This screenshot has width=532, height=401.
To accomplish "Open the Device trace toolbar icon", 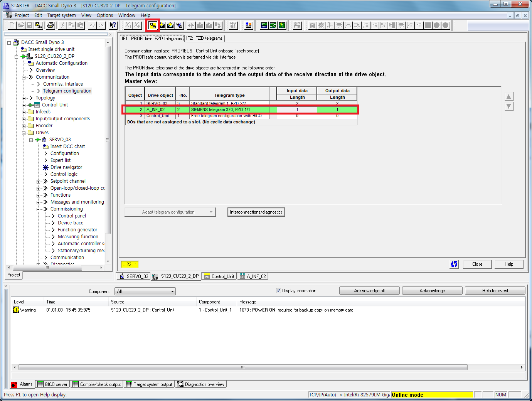I will click(264, 25).
